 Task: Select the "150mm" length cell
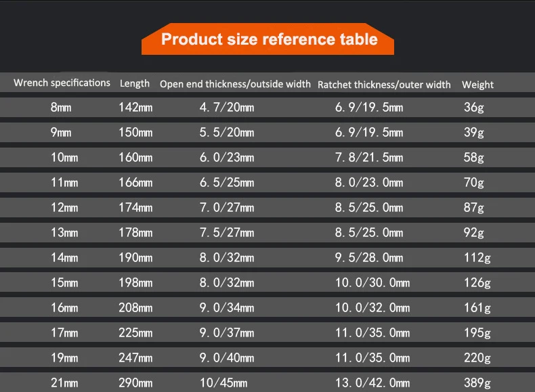coord(135,133)
